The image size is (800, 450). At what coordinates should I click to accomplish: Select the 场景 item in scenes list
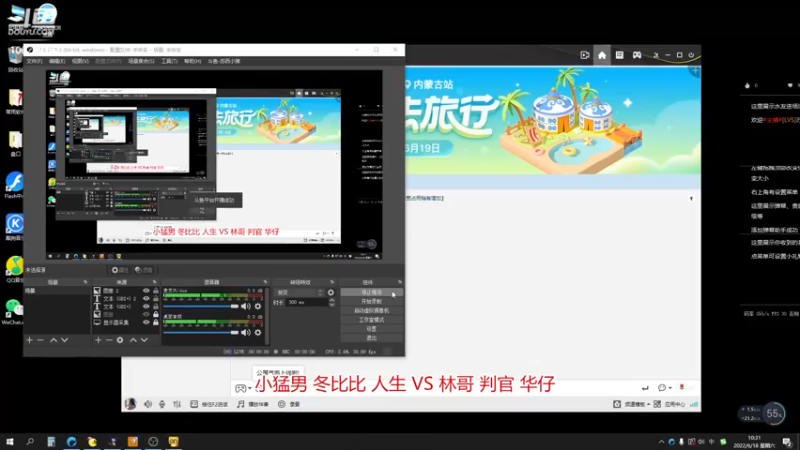click(x=57, y=291)
